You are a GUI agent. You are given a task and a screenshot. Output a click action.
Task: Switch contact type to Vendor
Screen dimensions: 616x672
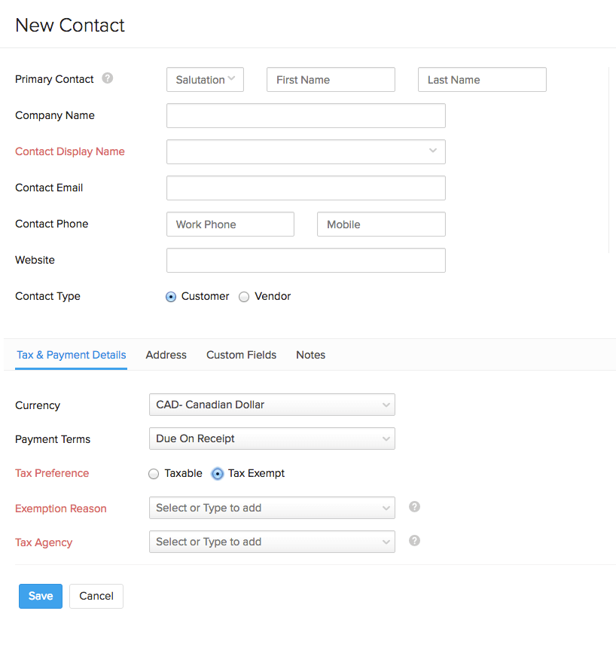pos(244,297)
